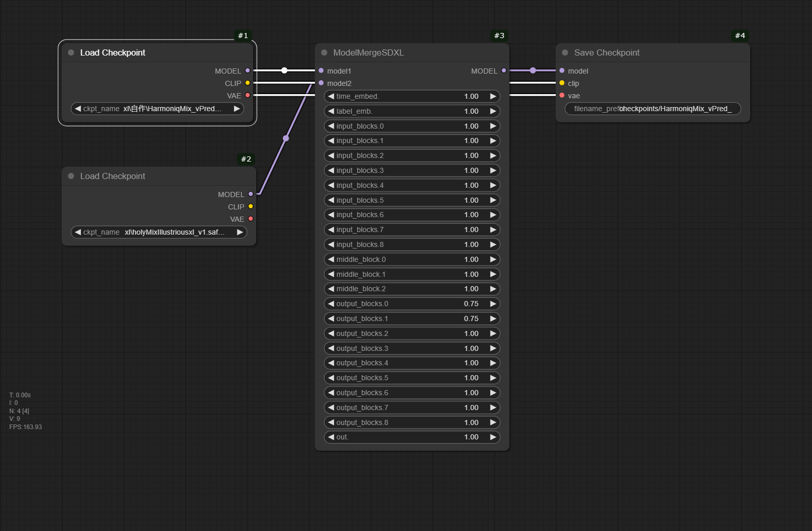Screen dimensions: 812x531
Task: Increase output_blocks.0 value with right arrow
Action: click(x=492, y=304)
